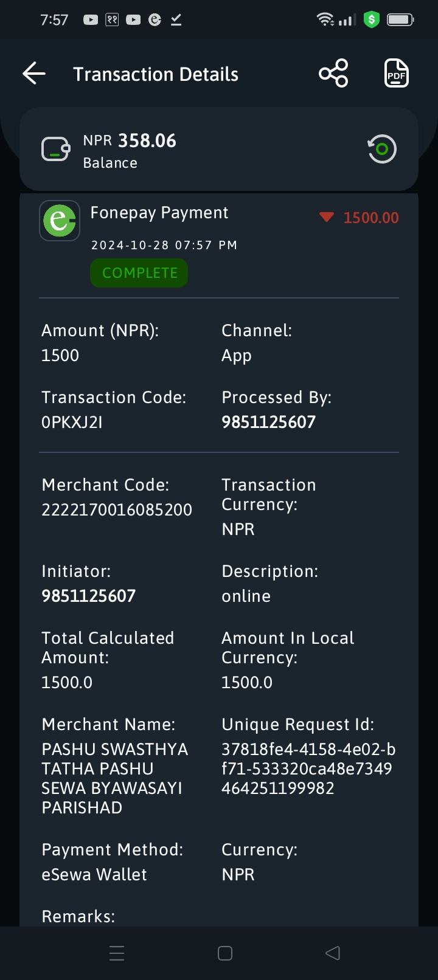Viewport: 438px width, 980px height.
Task: Tap the red downward triangle by 1500.00
Action: tap(327, 217)
